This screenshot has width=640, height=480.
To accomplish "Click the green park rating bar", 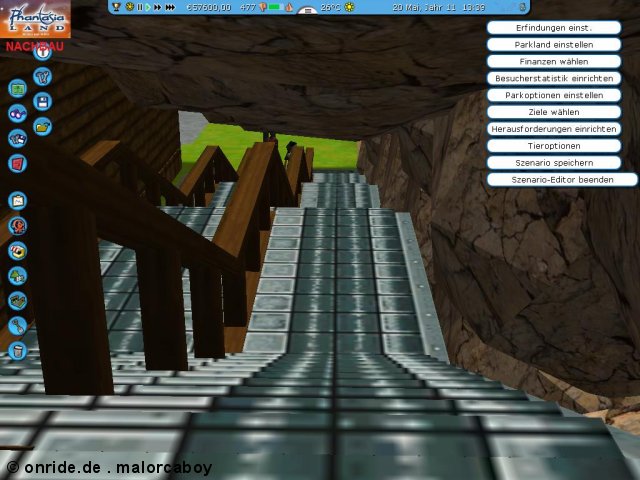I will pos(276,7).
